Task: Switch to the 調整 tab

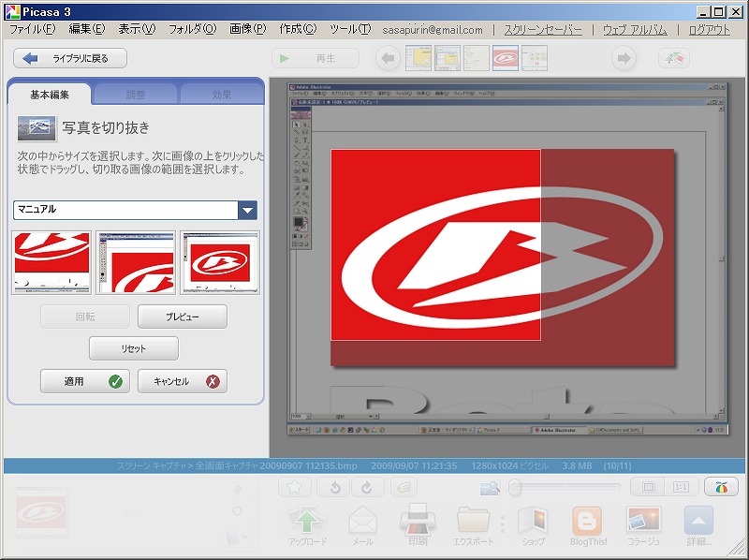Action: pos(136,95)
